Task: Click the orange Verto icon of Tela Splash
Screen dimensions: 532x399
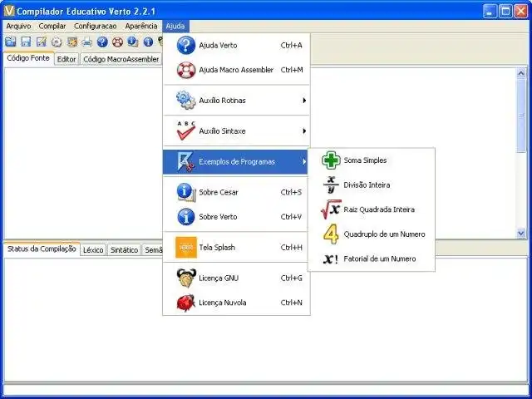Action: (186, 248)
